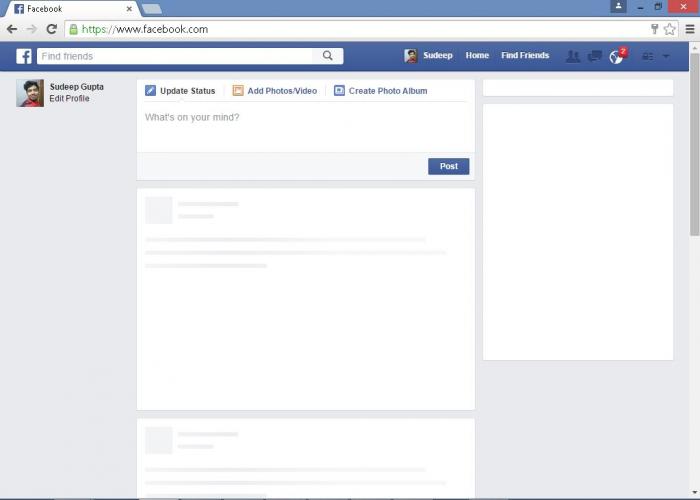
Task: Open the Sudeep profile link in the navbar
Action: [x=438, y=55]
